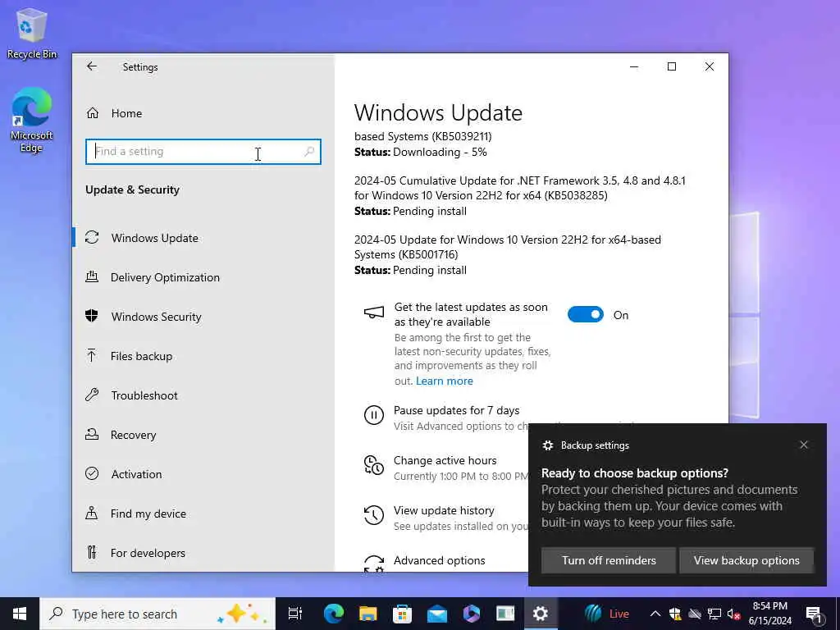Click the megaphone icon for latest updates

(374, 313)
